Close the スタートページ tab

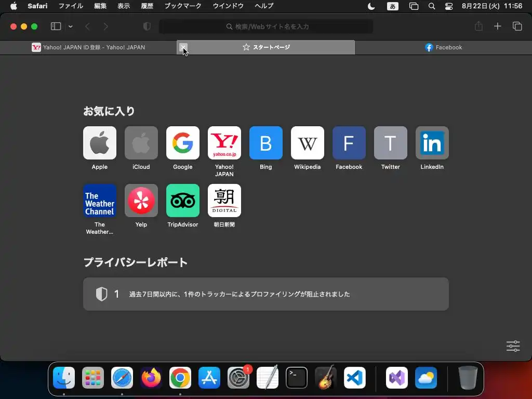[183, 47]
